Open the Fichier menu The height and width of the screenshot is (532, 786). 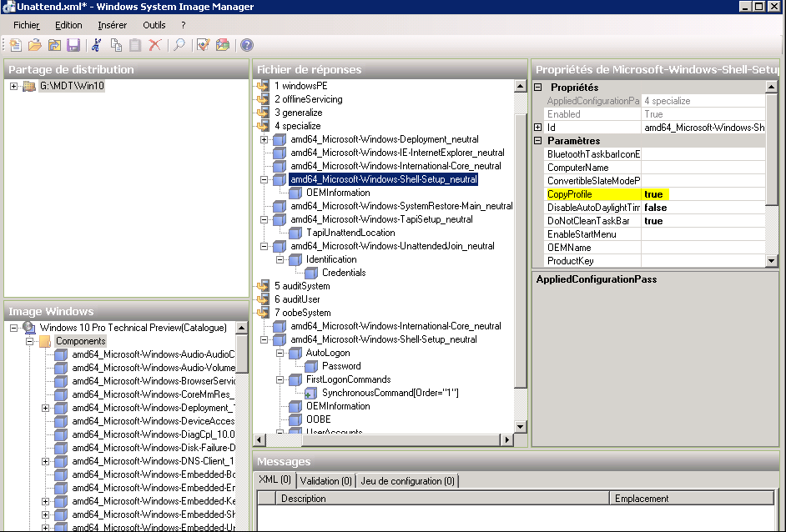tap(27, 25)
